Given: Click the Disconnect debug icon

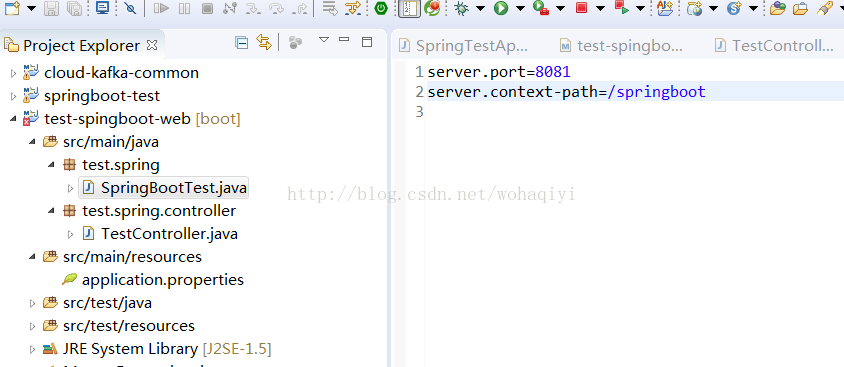Looking at the screenshot, I should click(230, 8).
